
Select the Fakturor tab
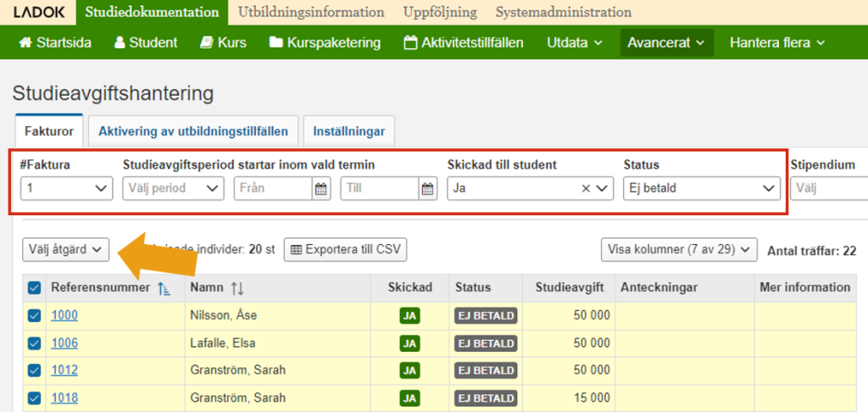tap(49, 131)
